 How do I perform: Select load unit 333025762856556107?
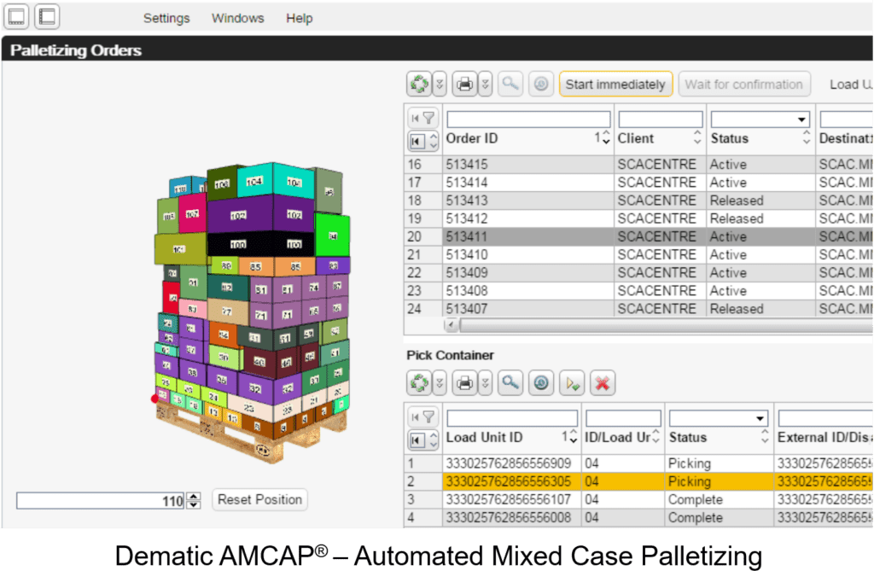[638, 499]
